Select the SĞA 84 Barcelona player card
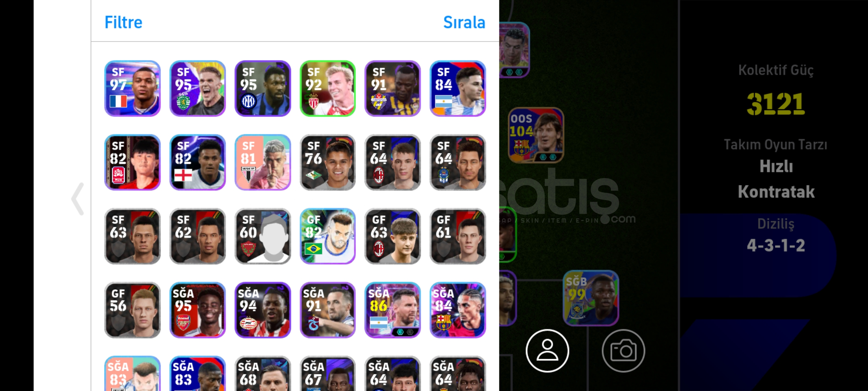 (458, 310)
